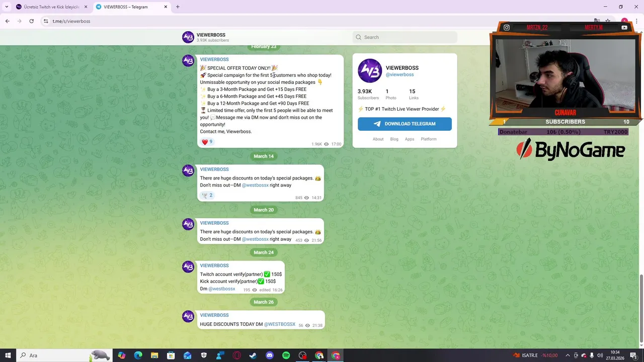
Task: Focus the channel Search field
Action: click(405, 37)
